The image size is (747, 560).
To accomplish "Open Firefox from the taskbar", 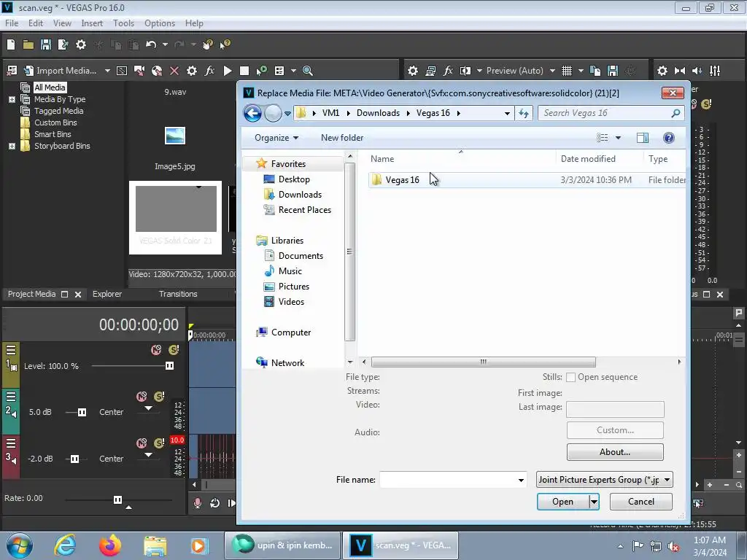I will click(x=110, y=545).
